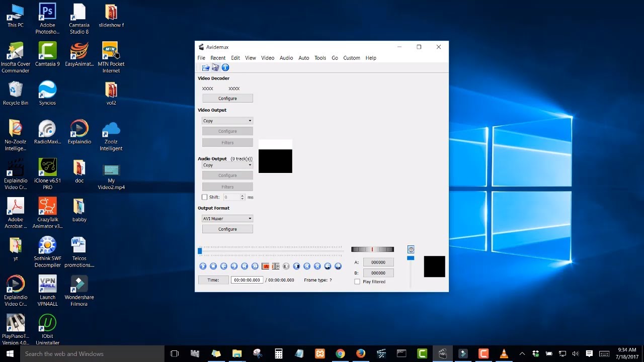Viewport: 644px width, 362px height.
Task: Click the volume speaker icon above slider
Action: point(411,249)
